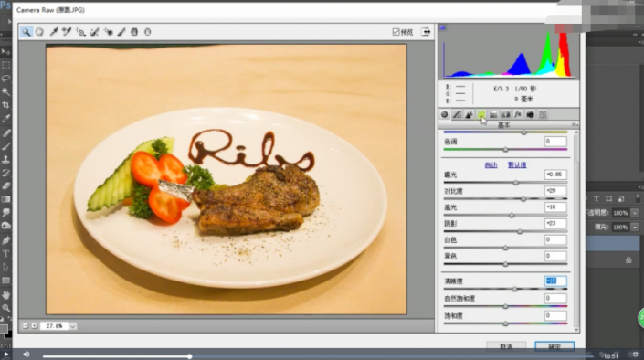Select the Zoom tool in Camera Raw toolbar

26,32
